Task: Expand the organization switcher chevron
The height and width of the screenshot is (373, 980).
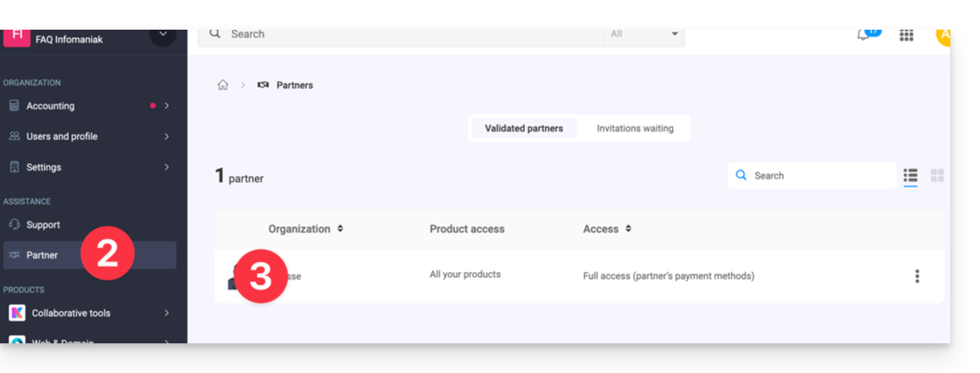Action: pyautogui.click(x=163, y=36)
